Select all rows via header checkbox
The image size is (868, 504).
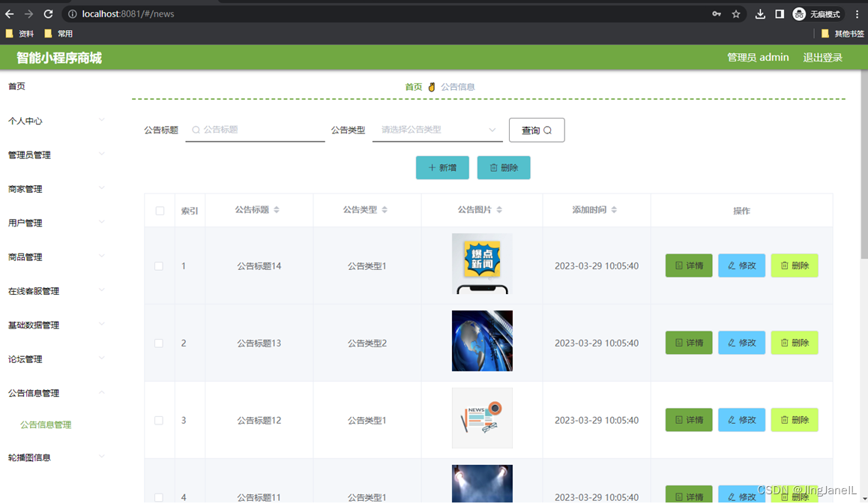[160, 211]
